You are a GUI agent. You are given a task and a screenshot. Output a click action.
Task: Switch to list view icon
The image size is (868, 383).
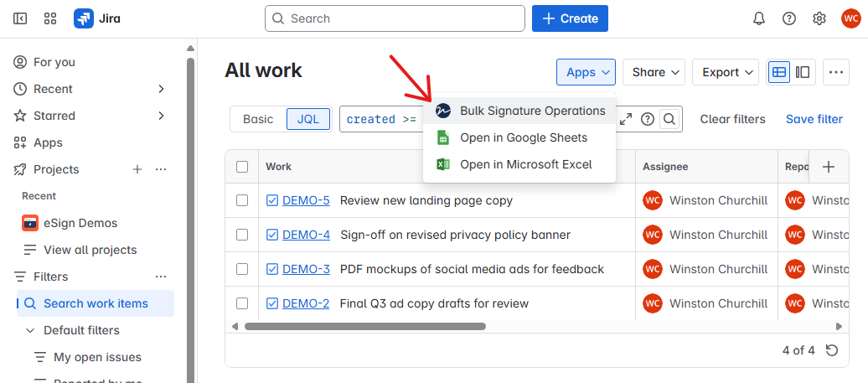779,72
